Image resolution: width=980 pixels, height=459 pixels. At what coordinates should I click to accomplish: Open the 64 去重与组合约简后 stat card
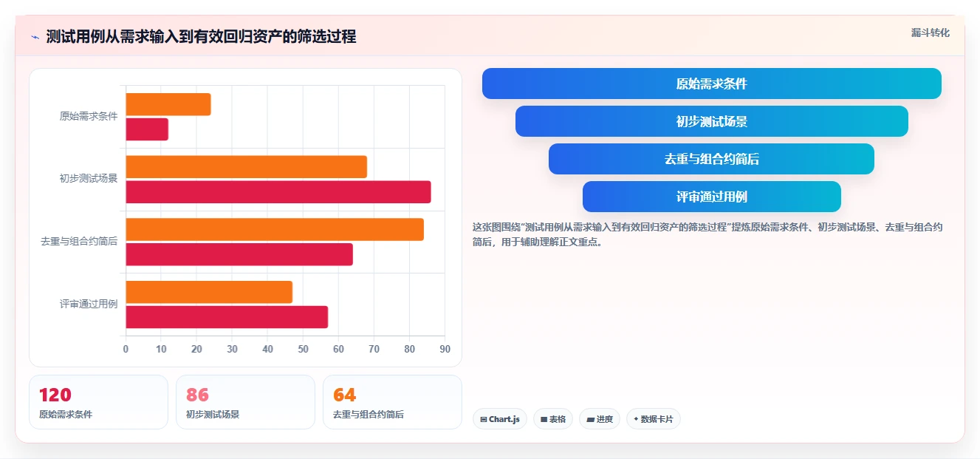392,402
